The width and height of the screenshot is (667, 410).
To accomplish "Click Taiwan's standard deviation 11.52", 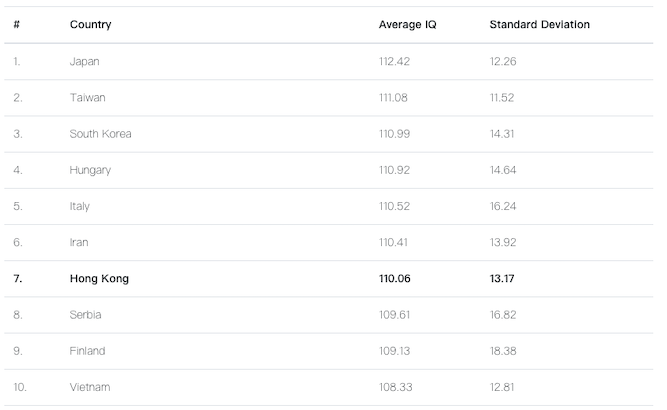I will (x=502, y=98).
